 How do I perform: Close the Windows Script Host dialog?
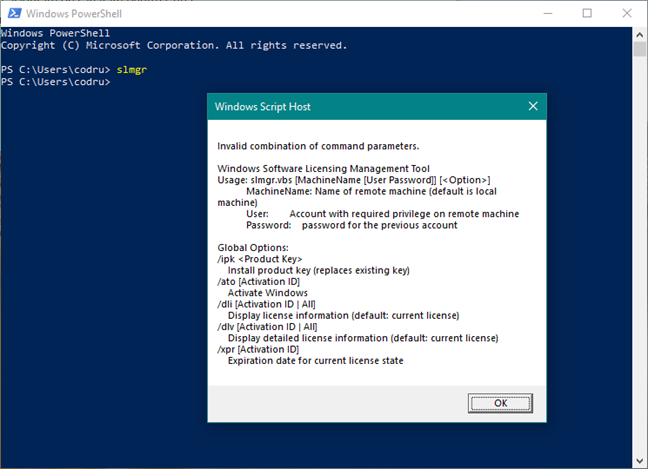click(x=533, y=106)
